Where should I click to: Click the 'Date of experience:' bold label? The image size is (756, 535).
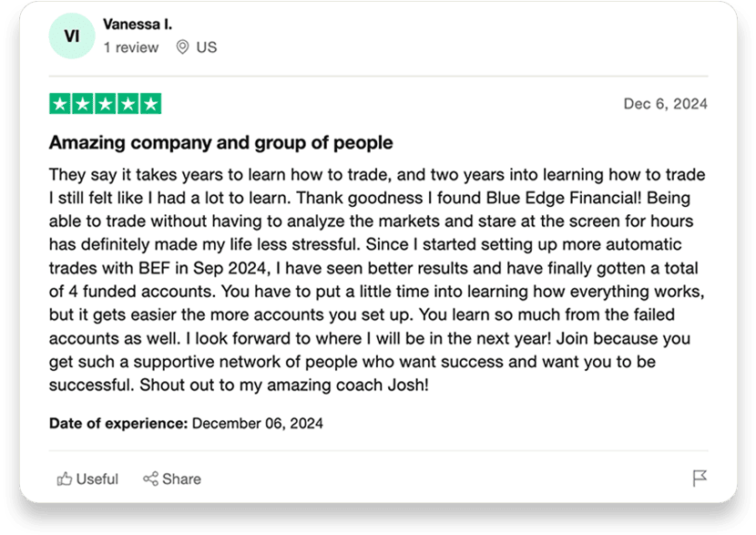[x=118, y=423]
